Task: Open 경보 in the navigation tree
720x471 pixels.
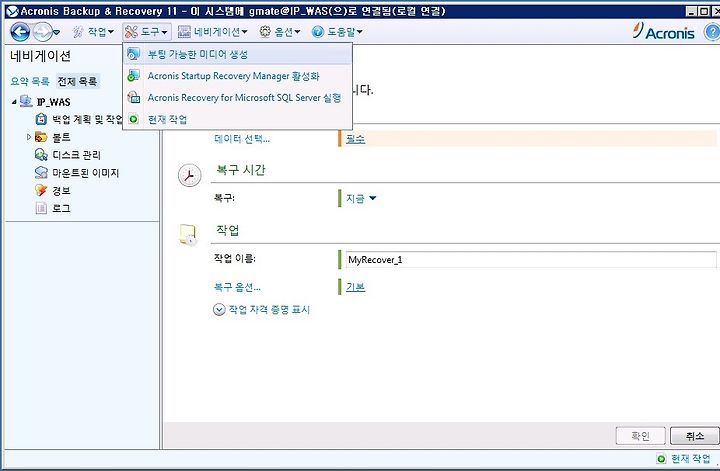Action: click(61, 191)
